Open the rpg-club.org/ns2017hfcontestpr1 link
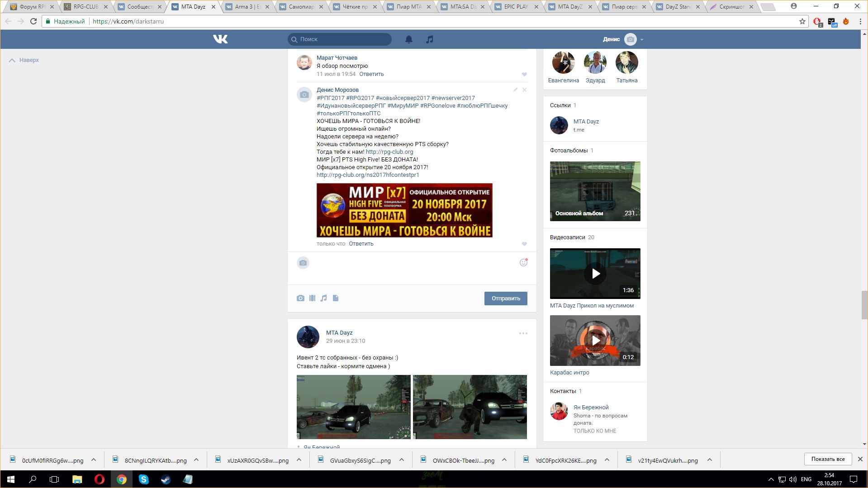Viewport: 868px width, 488px height. pos(368,175)
